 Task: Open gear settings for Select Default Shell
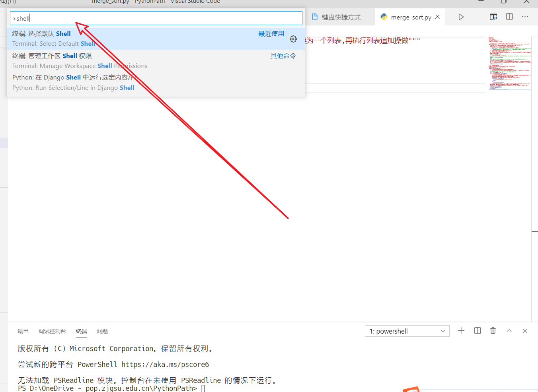point(293,39)
